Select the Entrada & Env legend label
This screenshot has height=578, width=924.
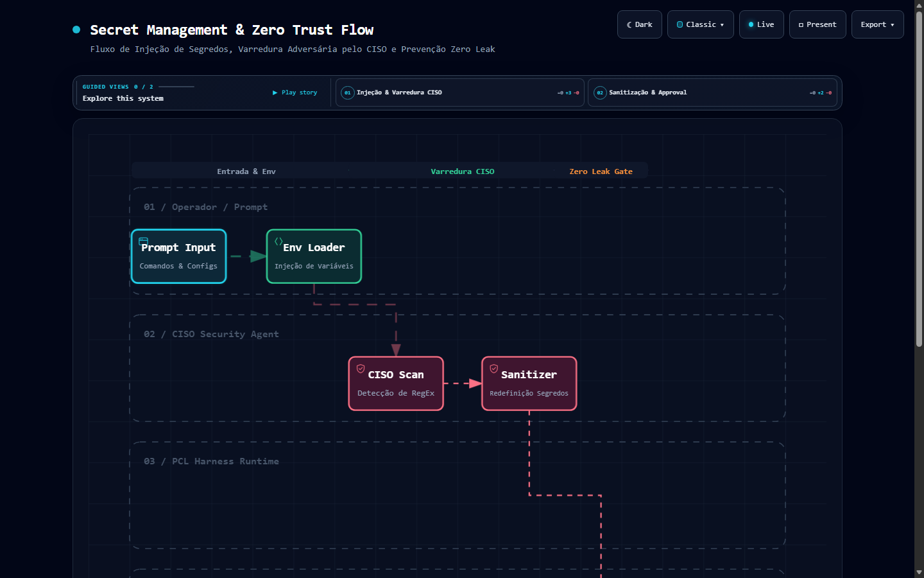246,171
